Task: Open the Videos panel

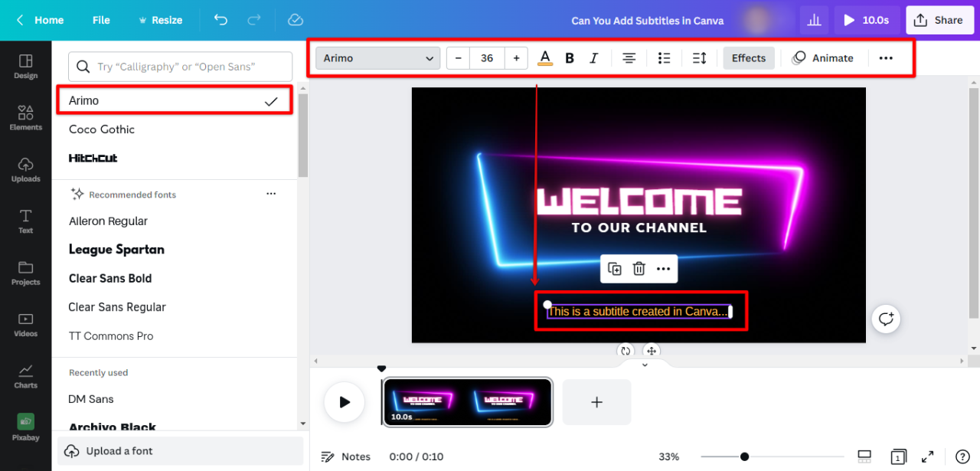Action: [25, 323]
